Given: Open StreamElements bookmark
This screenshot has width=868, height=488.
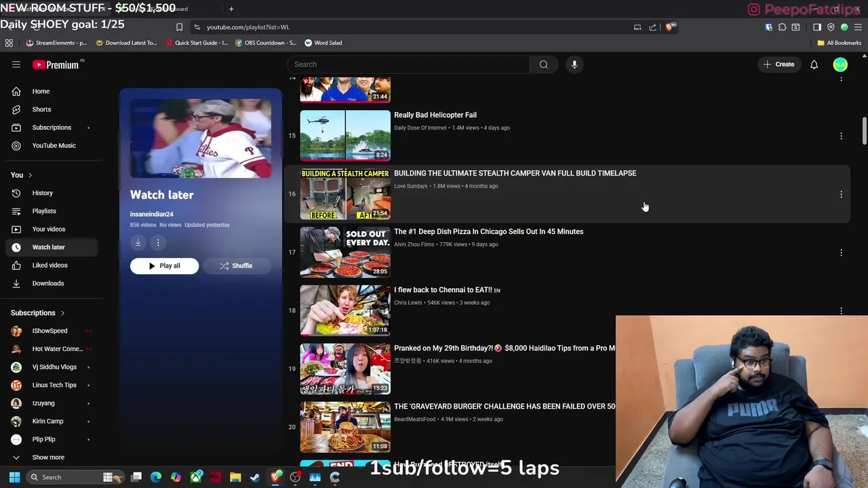Looking at the screenshot, I should pyautogui.click(x=56, y=43).
